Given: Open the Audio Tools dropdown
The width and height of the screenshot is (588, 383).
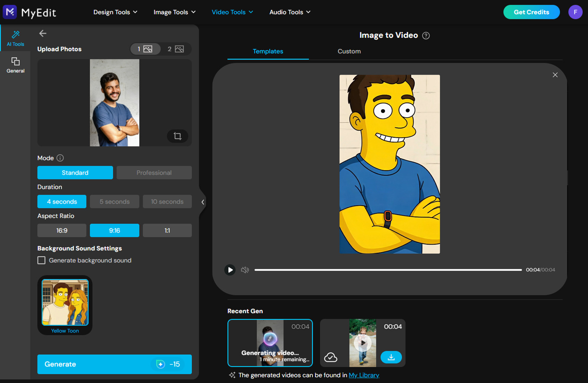Looking at the screenshot, I should point(289,12).
